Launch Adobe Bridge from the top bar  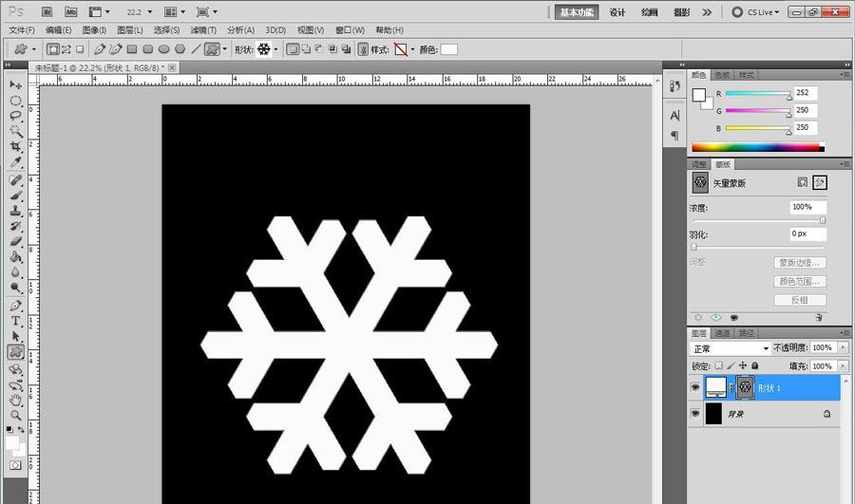click(46, 12)
